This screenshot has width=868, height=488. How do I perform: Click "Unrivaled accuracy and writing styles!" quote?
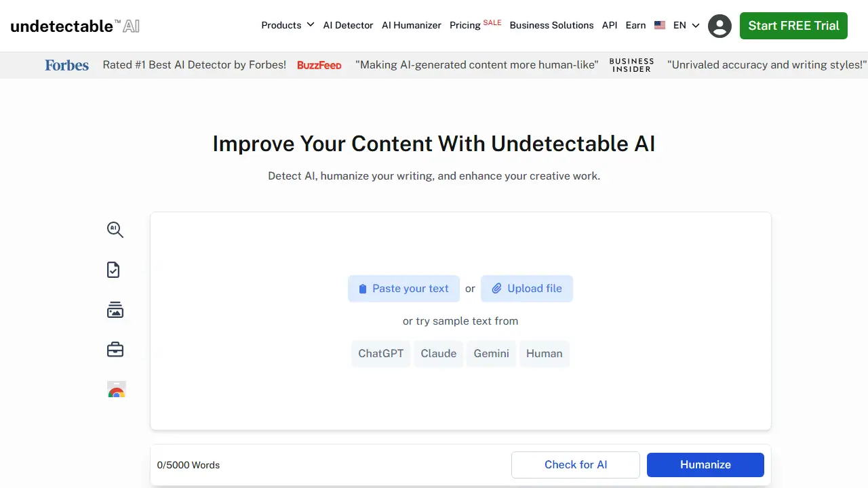(x=767, y=65)
